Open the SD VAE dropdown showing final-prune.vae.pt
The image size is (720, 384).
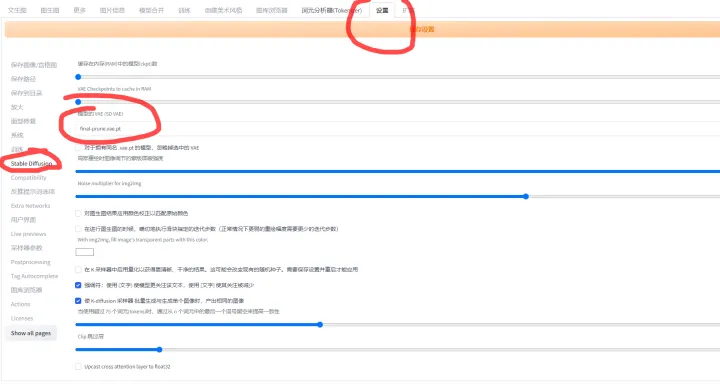(397, 129)
